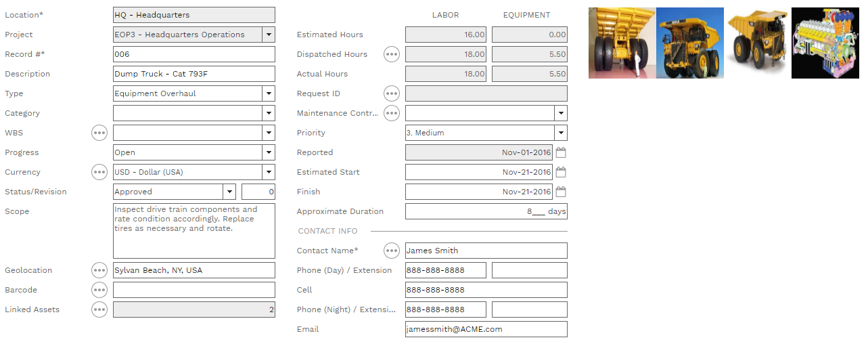Open the Dispatched Hours ellipsis button
This screenshot has height=342, width=868.
392,54
